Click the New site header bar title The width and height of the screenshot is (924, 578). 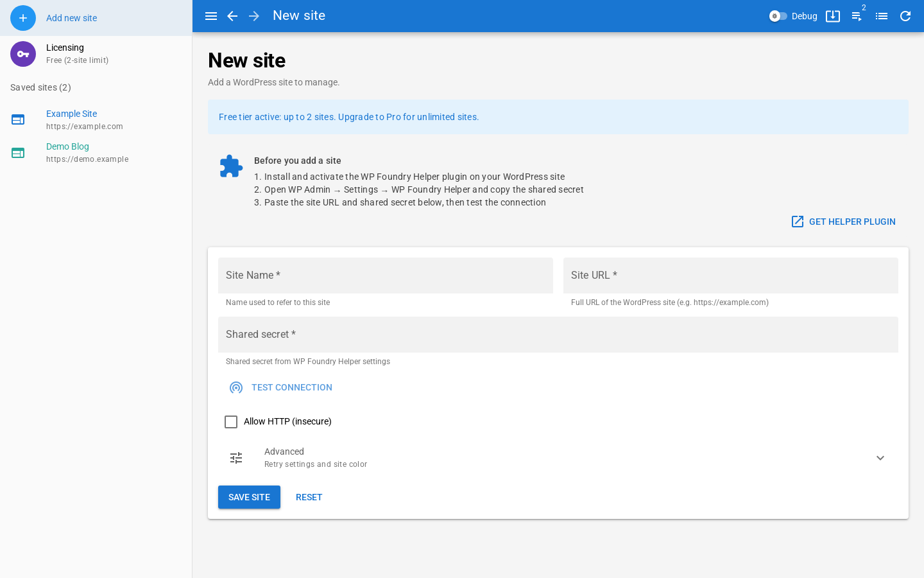pos(299,15)
